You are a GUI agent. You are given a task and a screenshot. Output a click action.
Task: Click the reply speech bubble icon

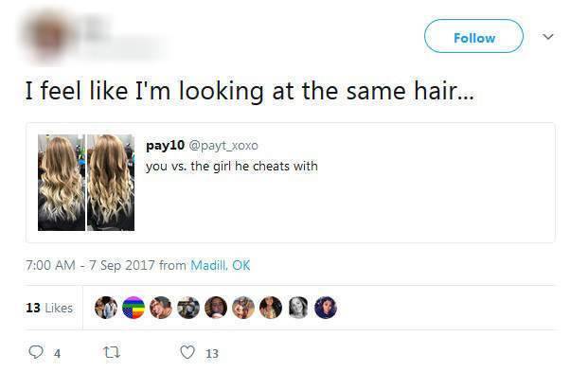pos(36,352)
